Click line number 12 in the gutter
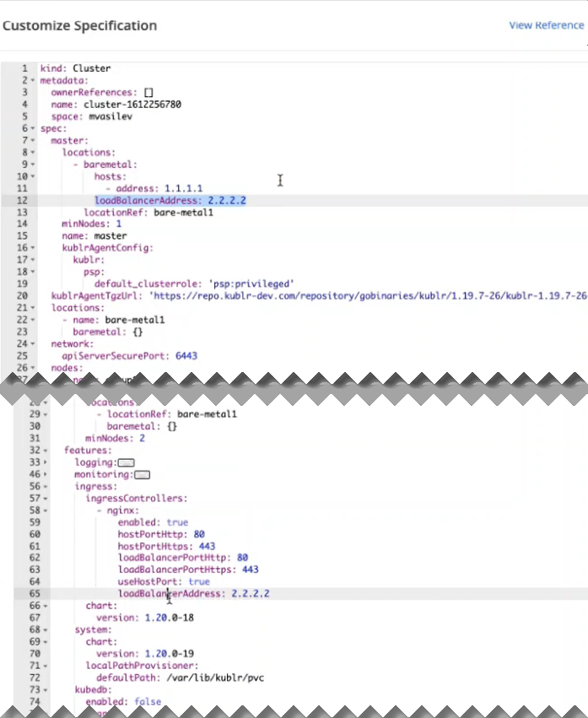Viewport: 588px width, 718px height. (22, 201)
